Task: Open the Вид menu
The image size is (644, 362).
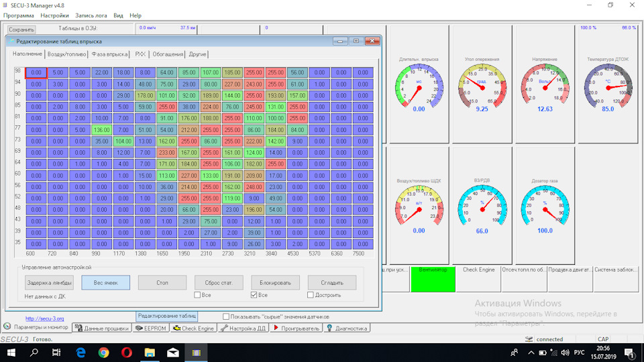Action: tap(118, 15)
